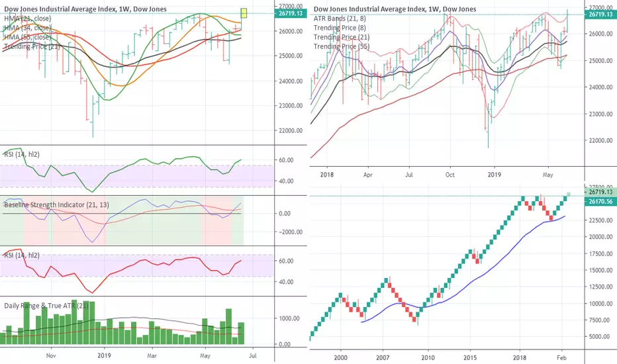Select the yellow highlighted last candle box
Viewport: 617px width, 364px height.
244,13
